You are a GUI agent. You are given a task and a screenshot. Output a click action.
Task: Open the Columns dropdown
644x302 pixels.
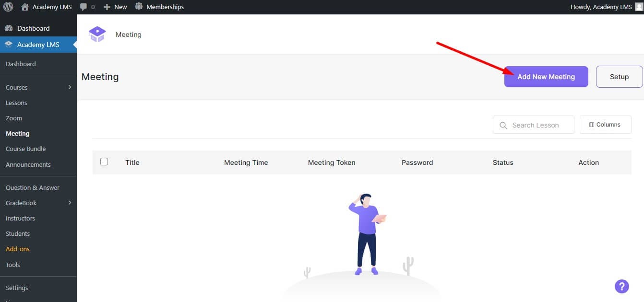coord(605,124)
